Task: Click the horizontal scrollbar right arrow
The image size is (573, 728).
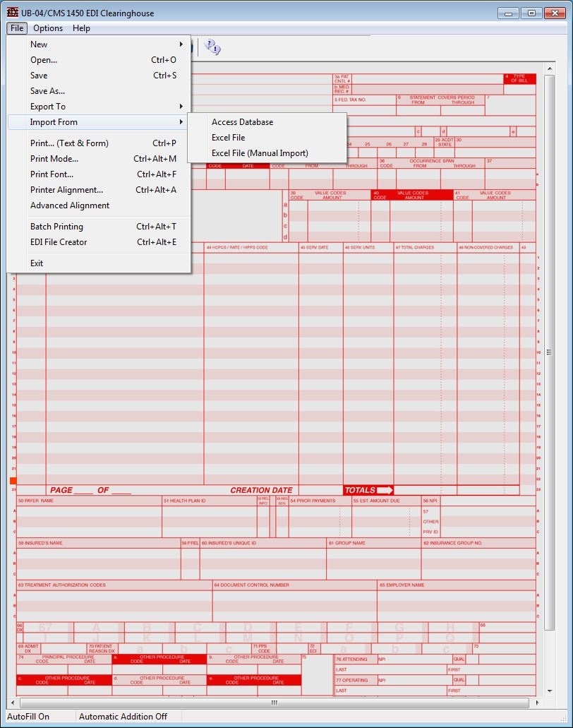Action: 537,703
